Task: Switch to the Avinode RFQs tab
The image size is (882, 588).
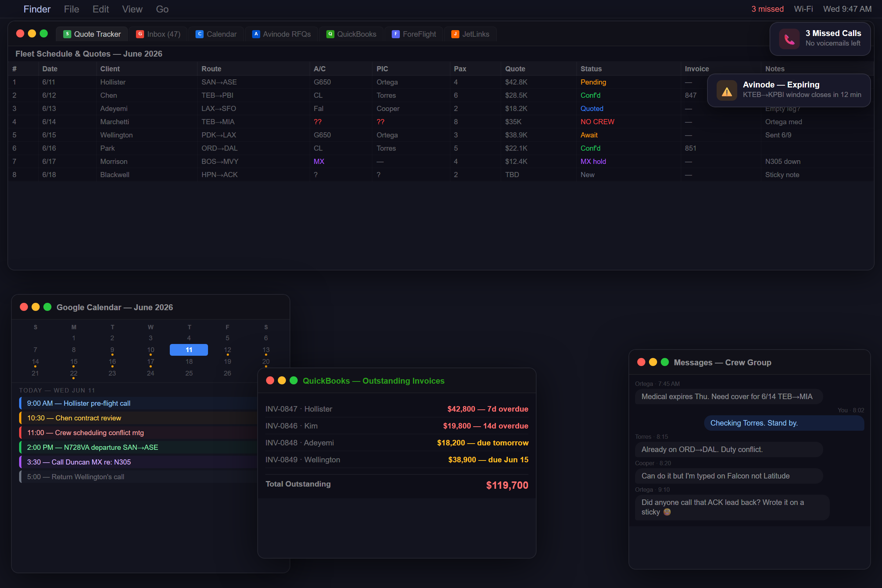Action: tap(281, 34)
